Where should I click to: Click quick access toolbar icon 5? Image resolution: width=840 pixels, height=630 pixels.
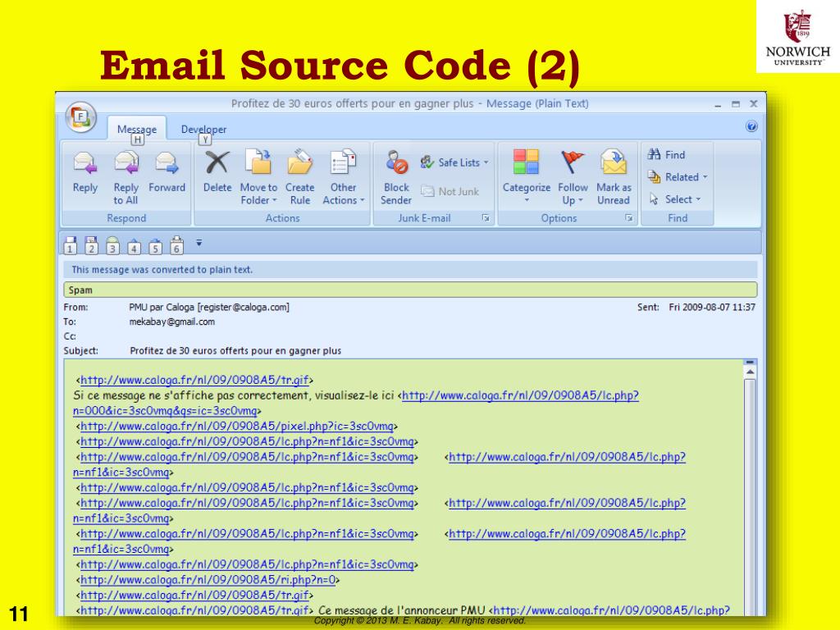[x=155, y=245]
